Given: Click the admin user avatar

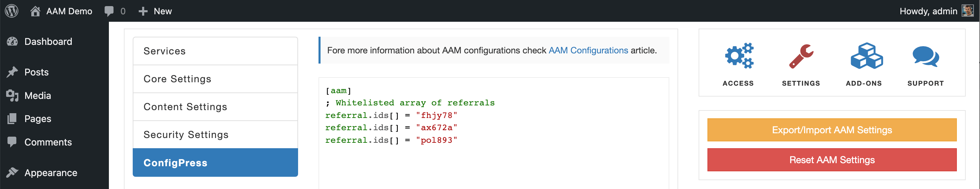Looking at the screenshot, I should tap(967, 11).
